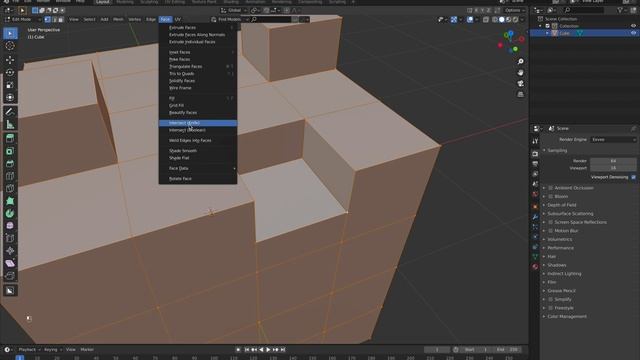The width and height of the screenshot is (640, 360).
Task: Select the Poly Build tool
Action: pos(10,201)
